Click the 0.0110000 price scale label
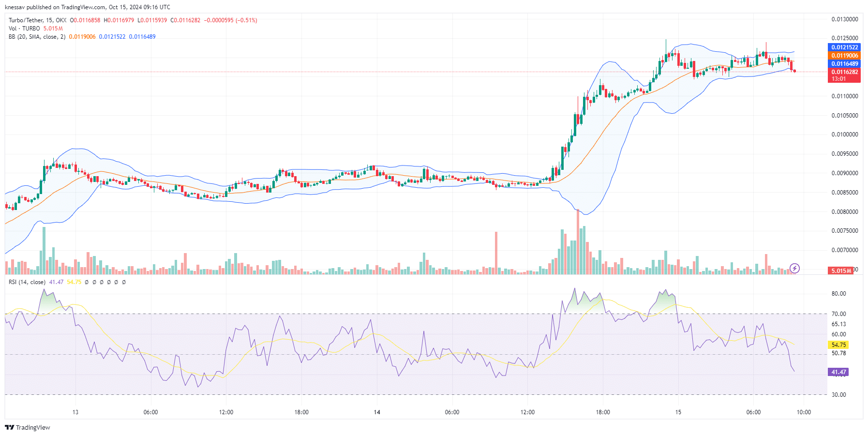Viewport: 868px width, 436px height. click(x=845, y=96)
